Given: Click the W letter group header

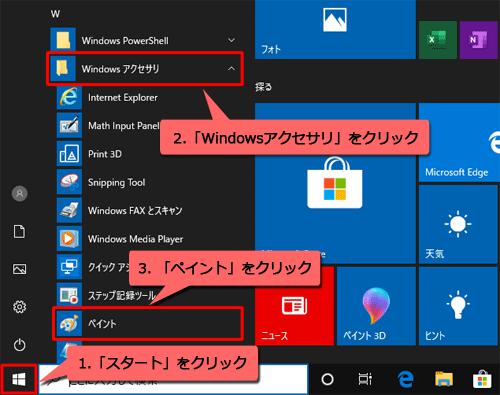Looking at the screenshot, I should point(55,14).
